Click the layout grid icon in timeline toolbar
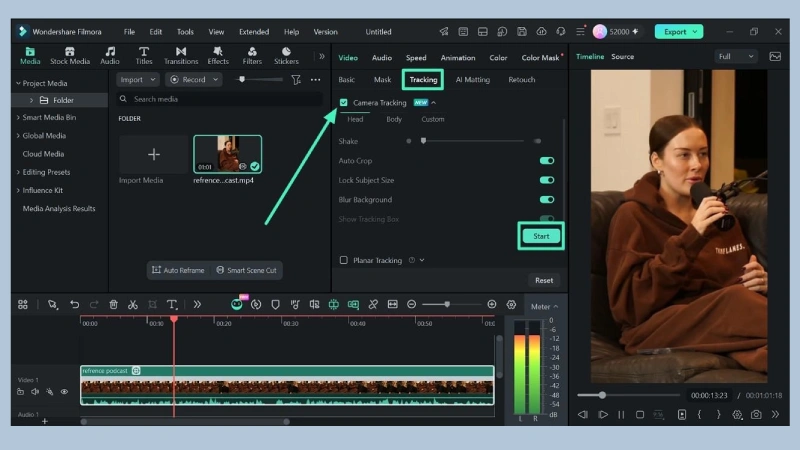Viewport: 800px width, 450px height. pyautogui.click(x=23, y=305)
